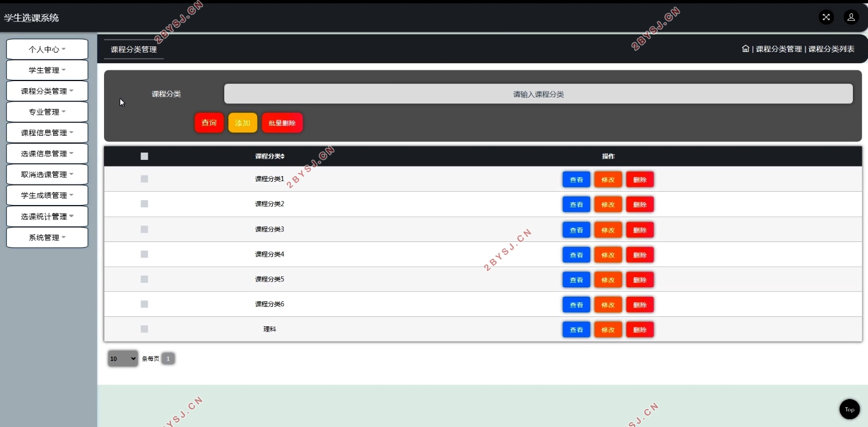Check the 课程分类6 row checkbox
868x427 pixels.
144,304
